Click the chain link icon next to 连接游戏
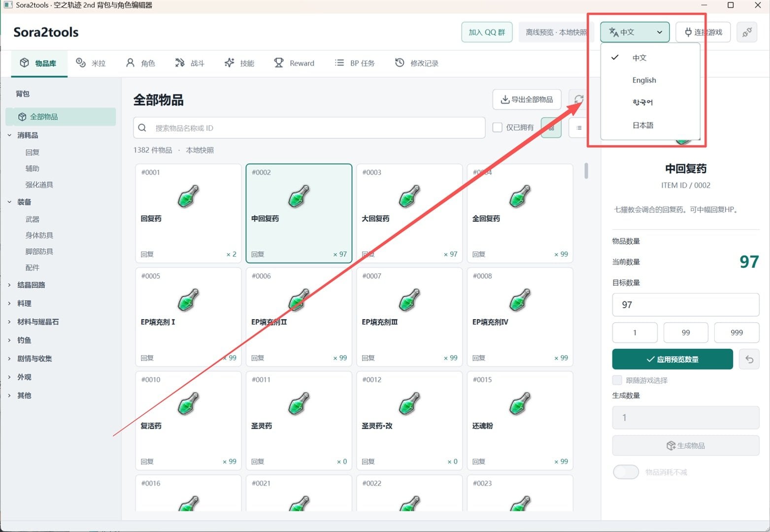 click(x=747, y=33)
